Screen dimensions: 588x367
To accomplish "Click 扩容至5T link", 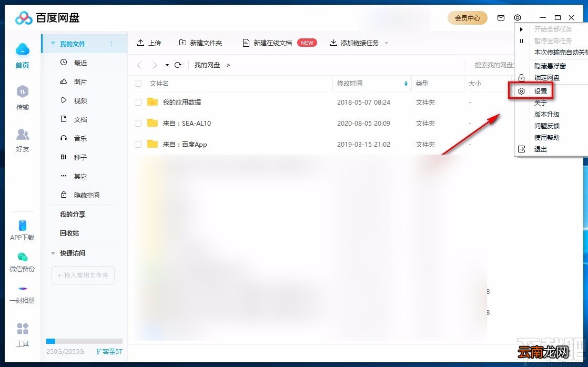I will tap(109, 352).
